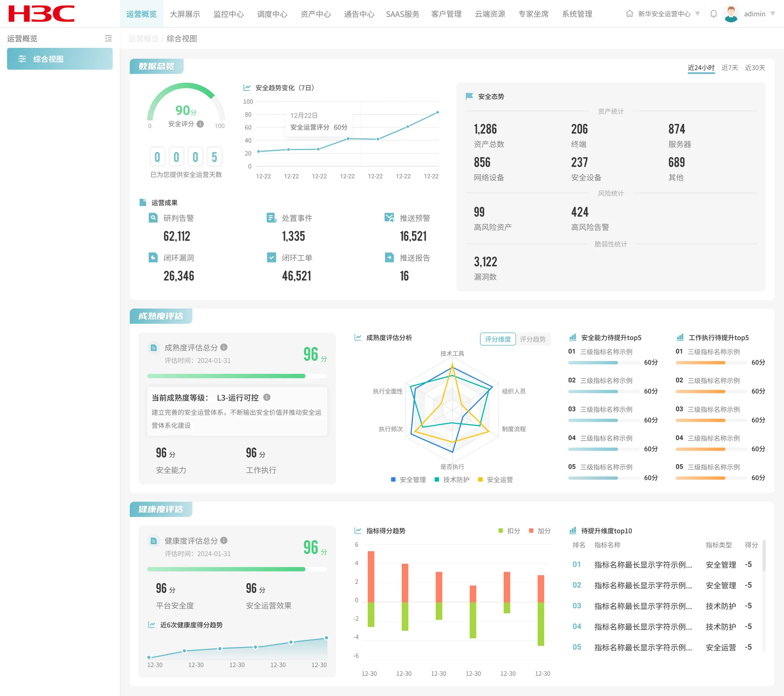The width and height of the screenshot is (784, 696).
Task: Click the 闭环漏洞 icon
Action: (x=153, y=257)
